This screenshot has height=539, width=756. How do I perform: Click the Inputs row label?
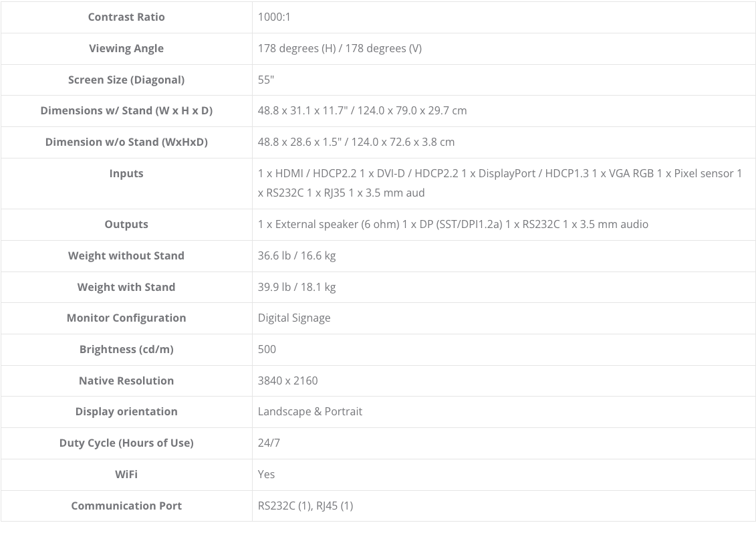point(126,173)
